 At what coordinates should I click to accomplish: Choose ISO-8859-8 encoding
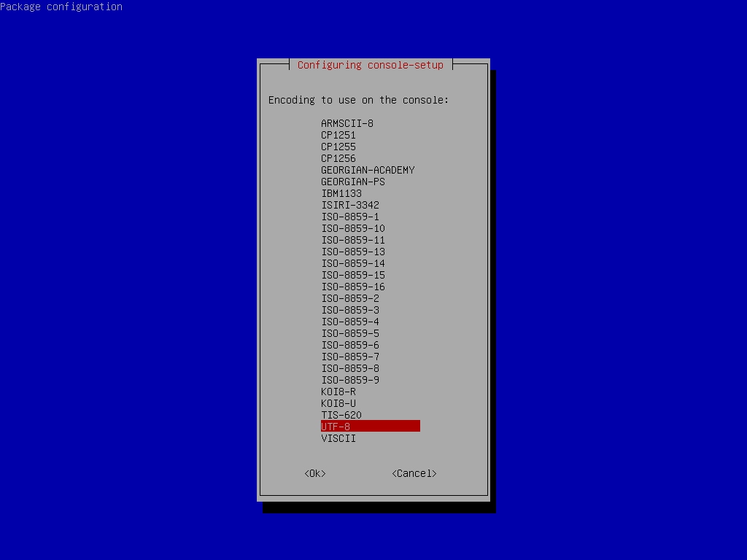(x=350, y=368)
